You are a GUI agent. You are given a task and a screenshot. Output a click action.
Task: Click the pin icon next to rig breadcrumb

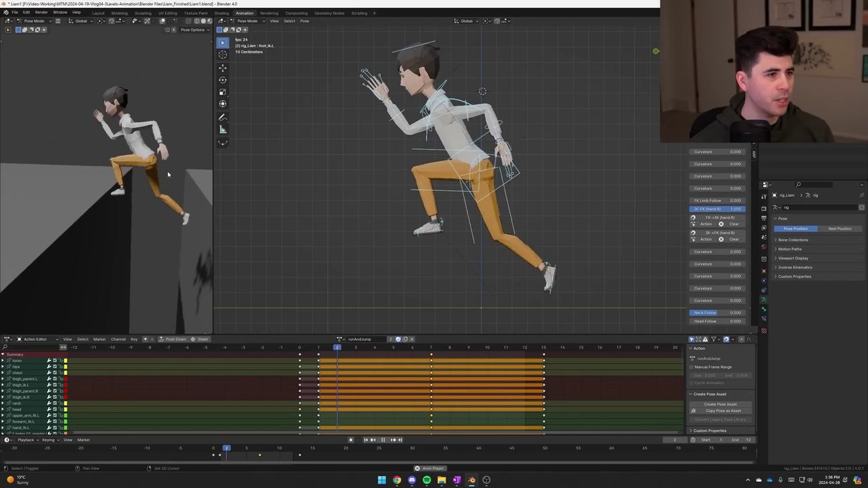(861, 196)
